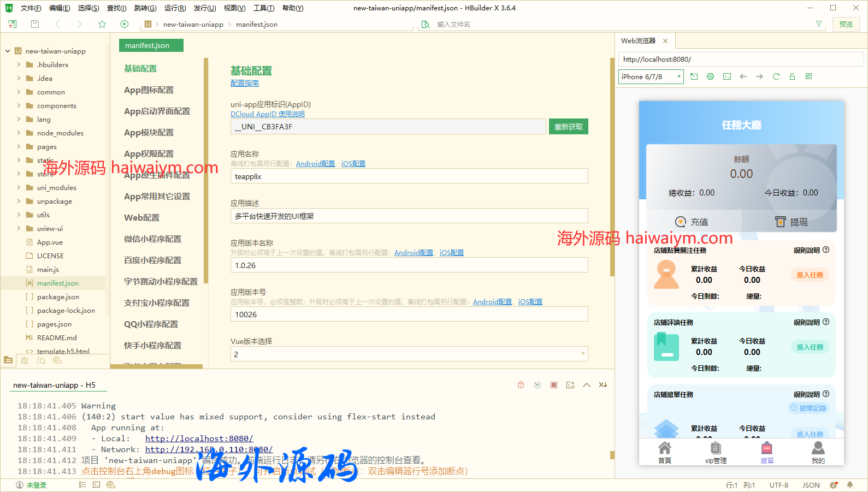This screenshot has height=492, width=868.
Task: Click the bookmark star icon in the toolbar
Action: tap(102, 24)
